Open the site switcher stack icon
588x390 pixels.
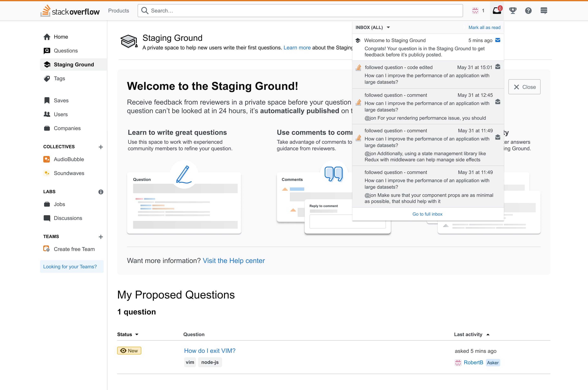[x=544, y=10]
